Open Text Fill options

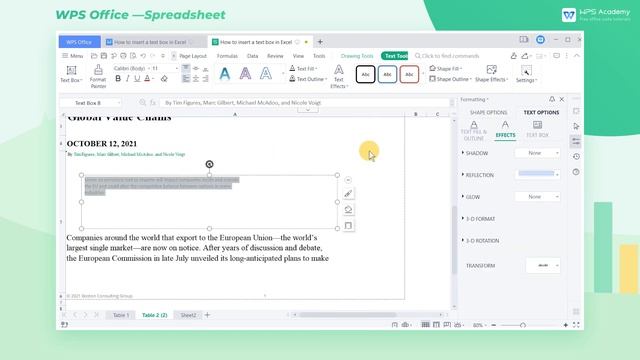tap(303, 69)
